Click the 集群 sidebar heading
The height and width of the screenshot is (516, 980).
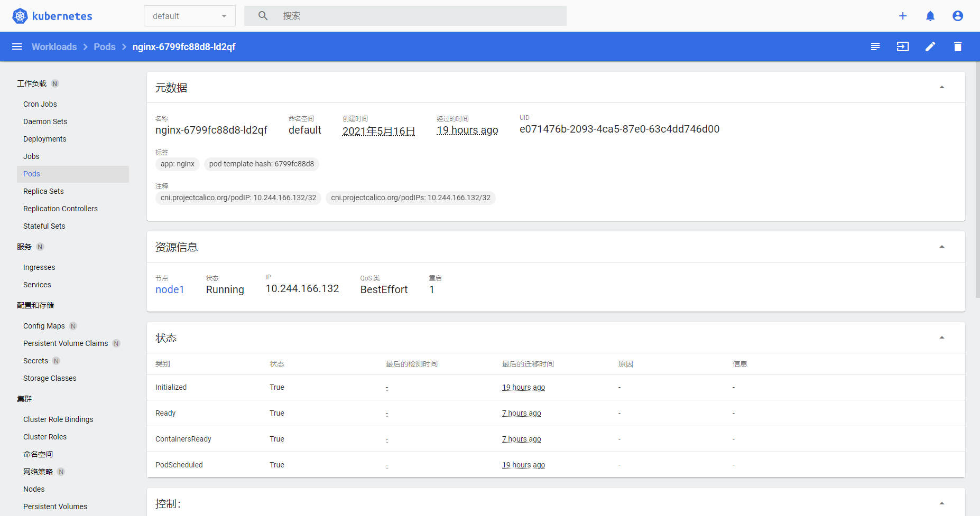(x=24, y=399)
